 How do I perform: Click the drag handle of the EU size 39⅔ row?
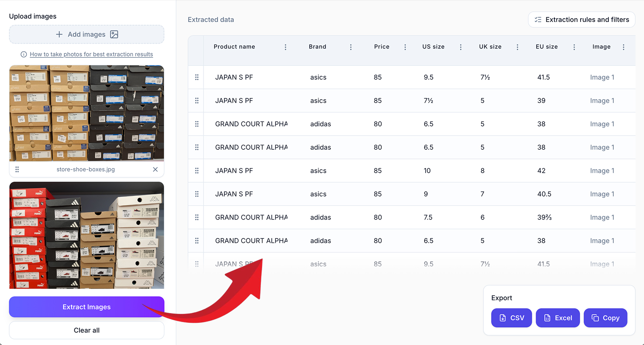tap(197, 217)
